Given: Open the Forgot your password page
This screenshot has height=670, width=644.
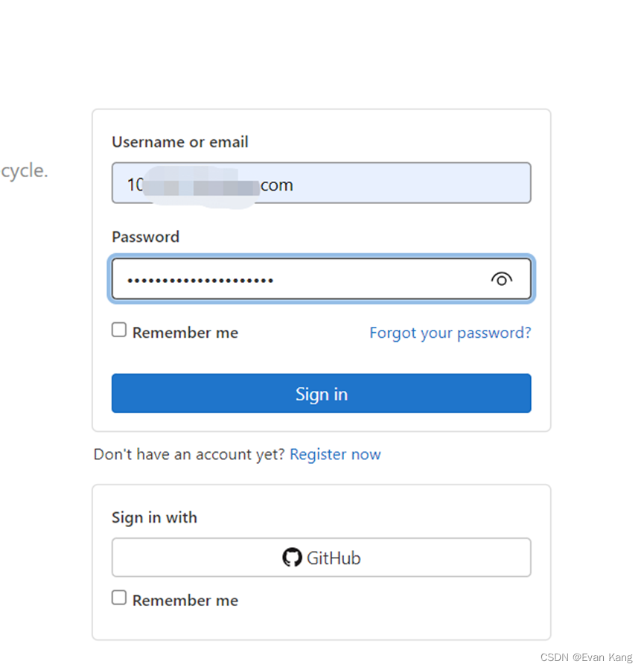Looking at the screenshot, I should pos(450,333).
